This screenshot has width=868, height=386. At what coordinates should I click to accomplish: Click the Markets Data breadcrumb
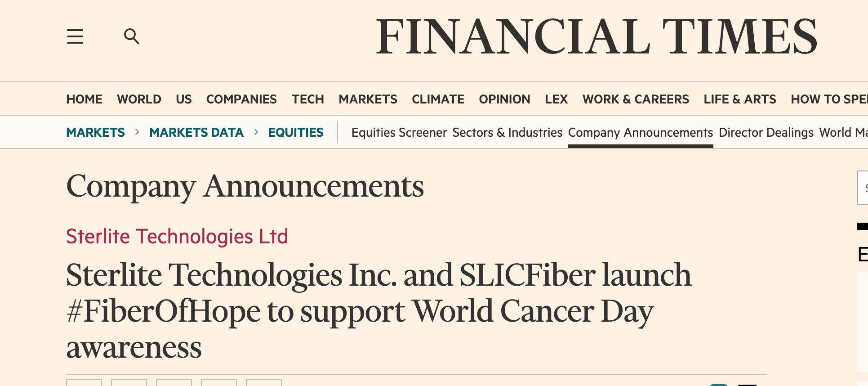[196, 132]
